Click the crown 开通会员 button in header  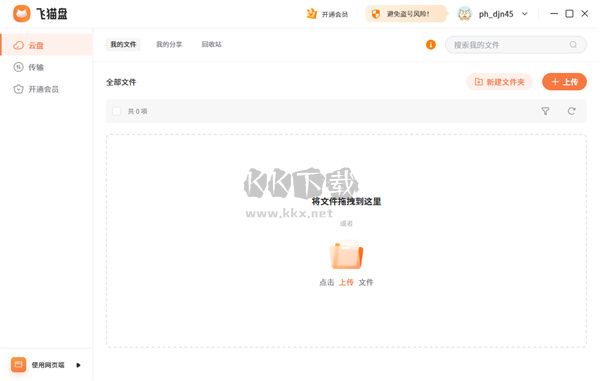[327, 14]
